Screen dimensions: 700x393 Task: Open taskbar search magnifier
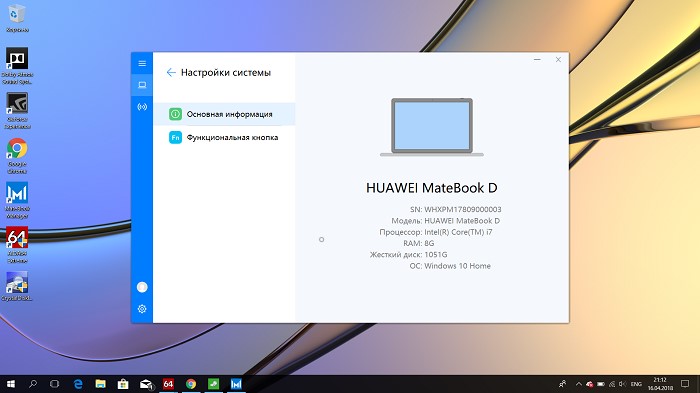33,384
